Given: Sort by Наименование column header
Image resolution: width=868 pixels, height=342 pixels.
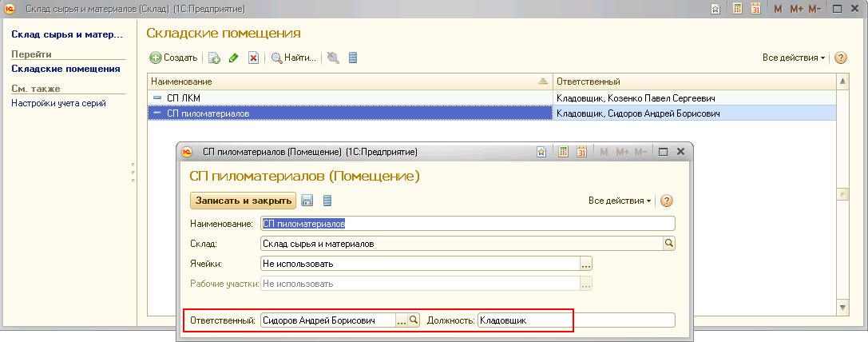Looking at the screenshot, I should click(350, 82).
